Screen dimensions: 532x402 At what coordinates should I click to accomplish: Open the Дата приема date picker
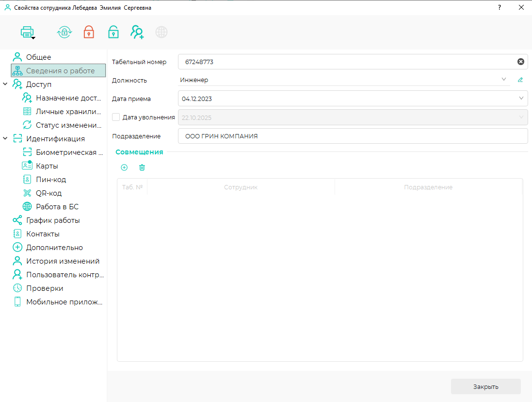(521, 99)
